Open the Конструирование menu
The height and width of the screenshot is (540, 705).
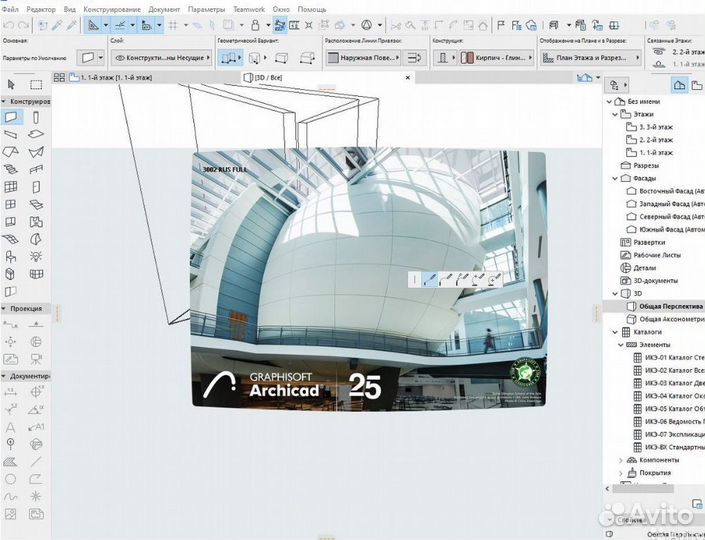coord(112,9)
